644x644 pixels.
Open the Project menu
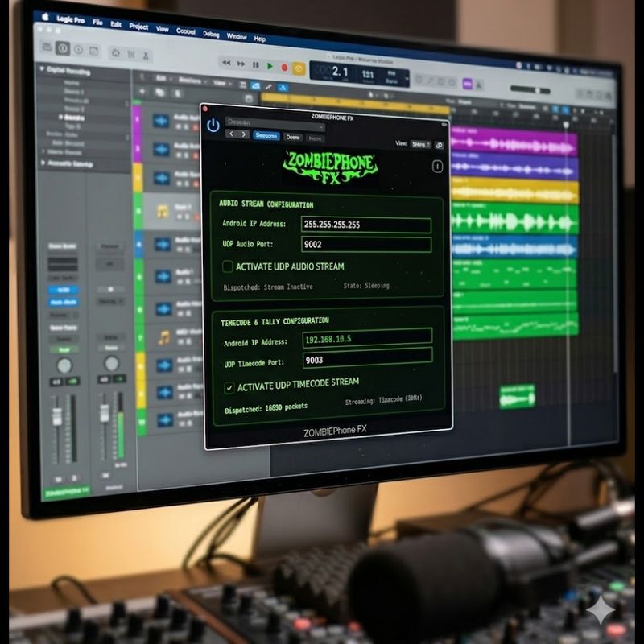pyautogui.click(x=138, y=27)
